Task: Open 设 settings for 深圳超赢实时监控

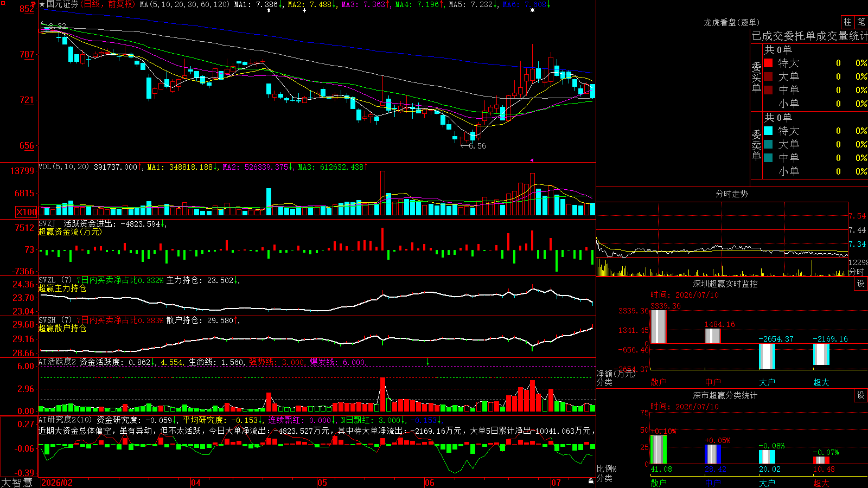Action: click(x=861, y=284)
